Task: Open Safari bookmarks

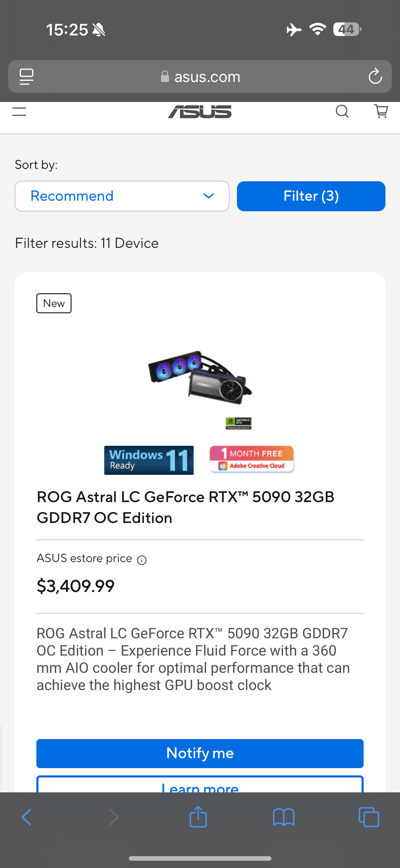Action: coord(284,817)
